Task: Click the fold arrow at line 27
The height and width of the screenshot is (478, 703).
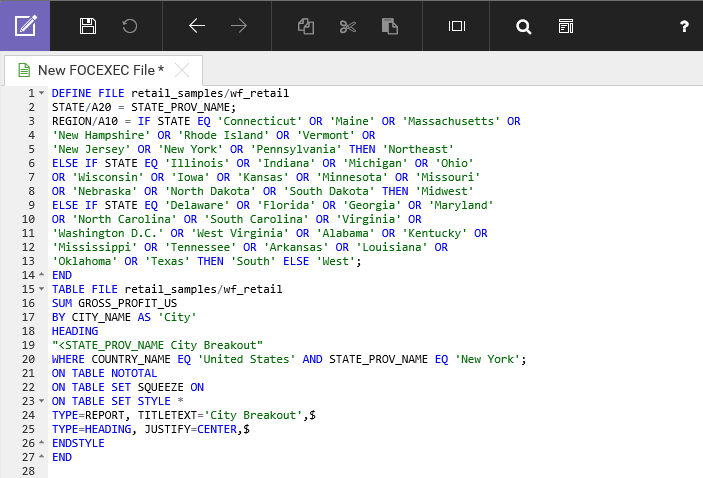Action: pyautogui.click(x=41, y=457)
